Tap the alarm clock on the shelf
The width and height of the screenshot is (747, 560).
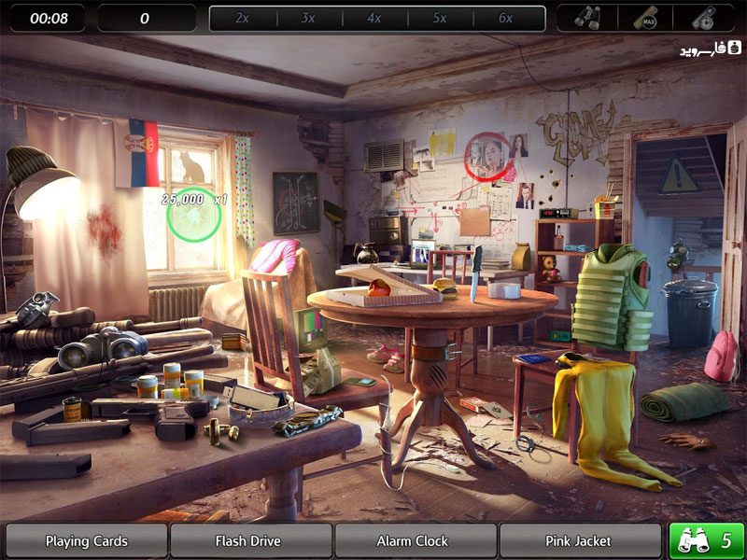click(555, 214)
